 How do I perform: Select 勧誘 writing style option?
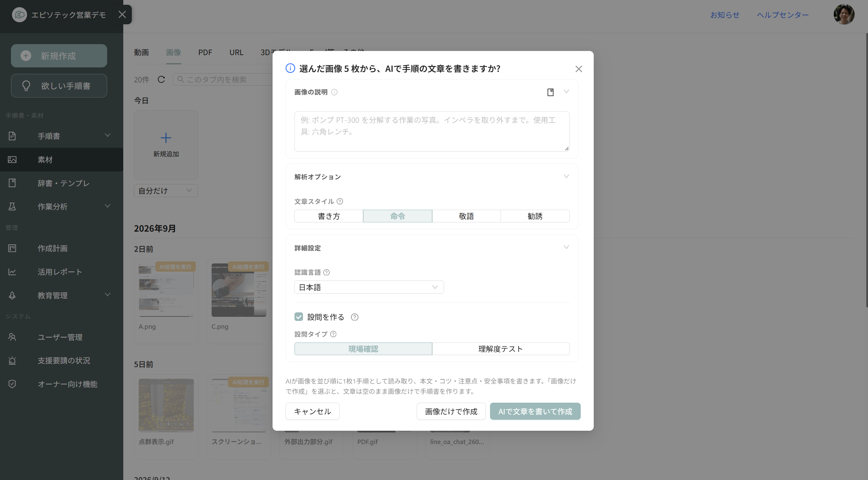pos(535,216)
